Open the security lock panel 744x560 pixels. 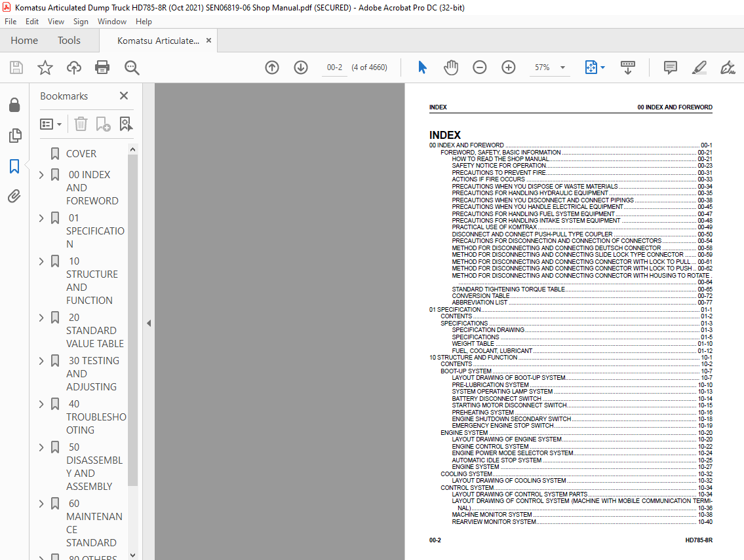[14, 105]
